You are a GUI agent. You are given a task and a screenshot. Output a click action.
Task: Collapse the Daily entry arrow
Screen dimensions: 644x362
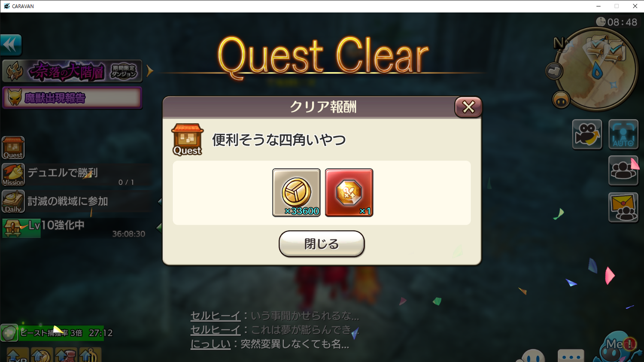(x=160, y=201)
